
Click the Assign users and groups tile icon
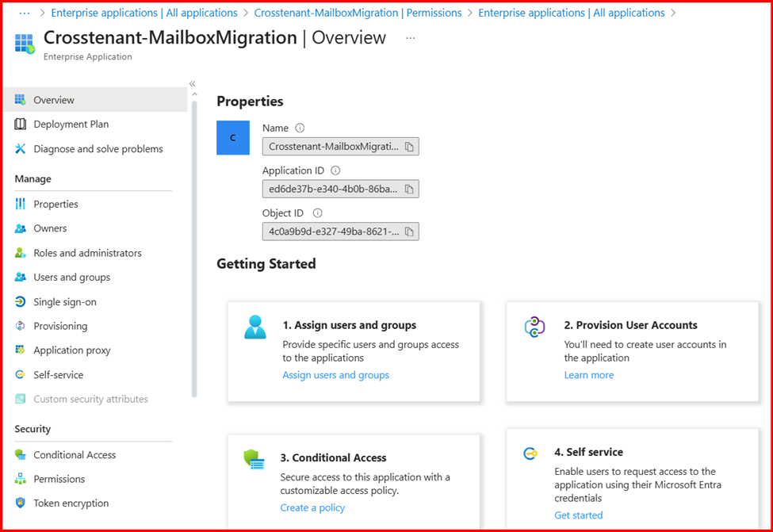255,327
